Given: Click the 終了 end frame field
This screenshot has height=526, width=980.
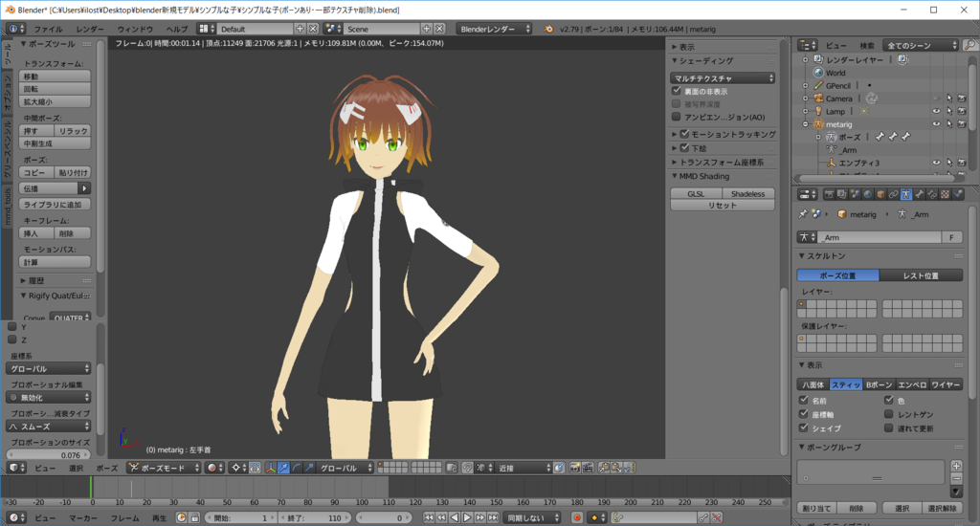Looking at the screenshot, I should pyautogui.click(x=315, y=517).
